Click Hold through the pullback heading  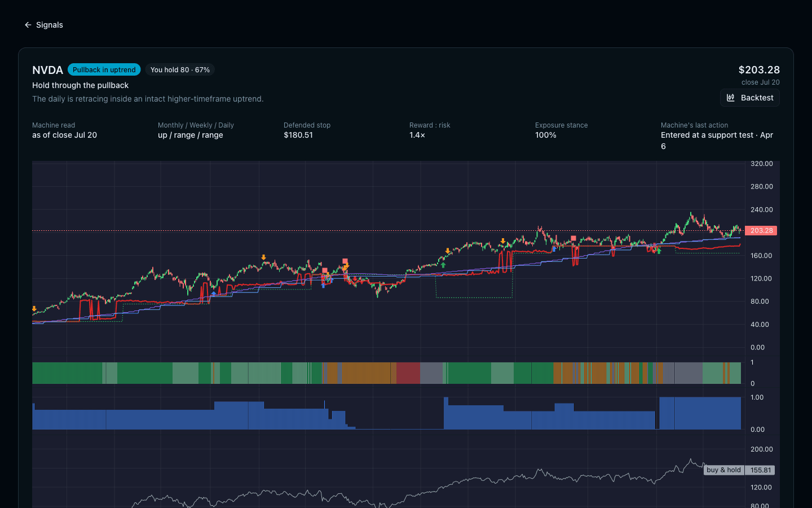click(80, 85)
